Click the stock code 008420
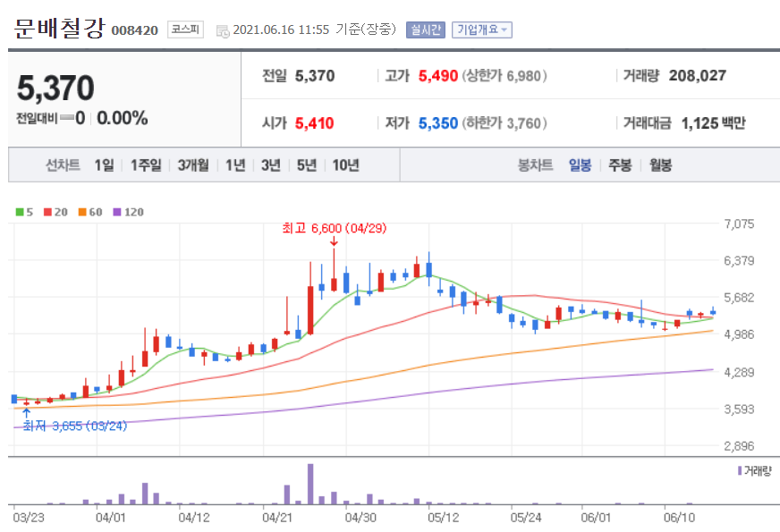Image resolution: width=780 pixels, height=532 pixels. pyautogui.click(x=135, y=30)
